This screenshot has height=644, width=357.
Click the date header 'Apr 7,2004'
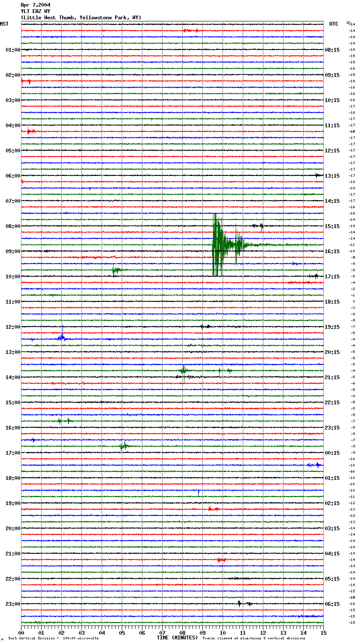tap(35, 5)
